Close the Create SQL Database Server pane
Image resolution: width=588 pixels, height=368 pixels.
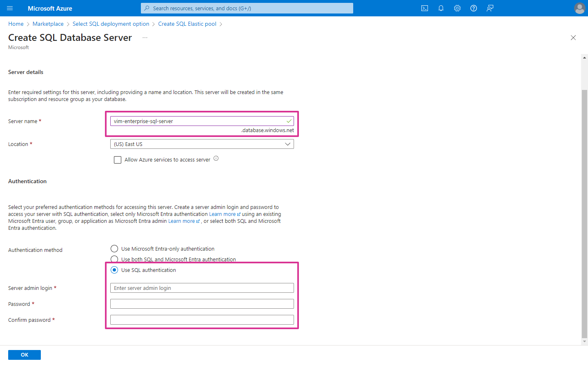click(x=573, y=38)
